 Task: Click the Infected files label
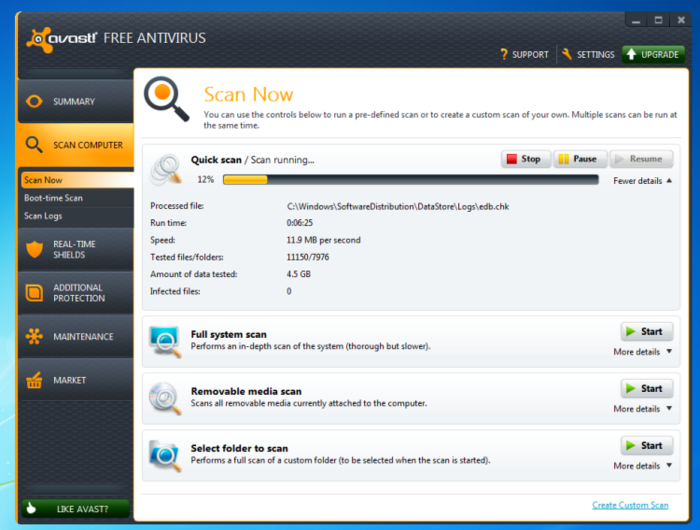[175, 291]
